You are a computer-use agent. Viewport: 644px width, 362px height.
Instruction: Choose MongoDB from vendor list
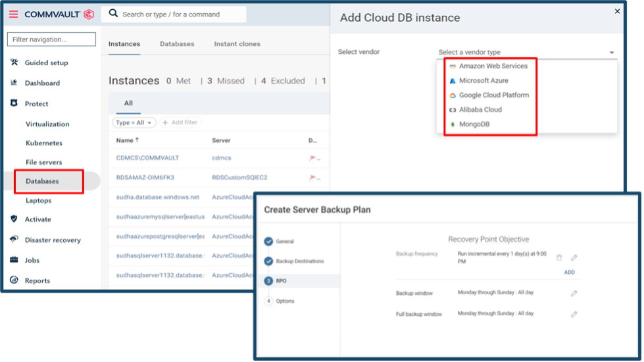474,124
